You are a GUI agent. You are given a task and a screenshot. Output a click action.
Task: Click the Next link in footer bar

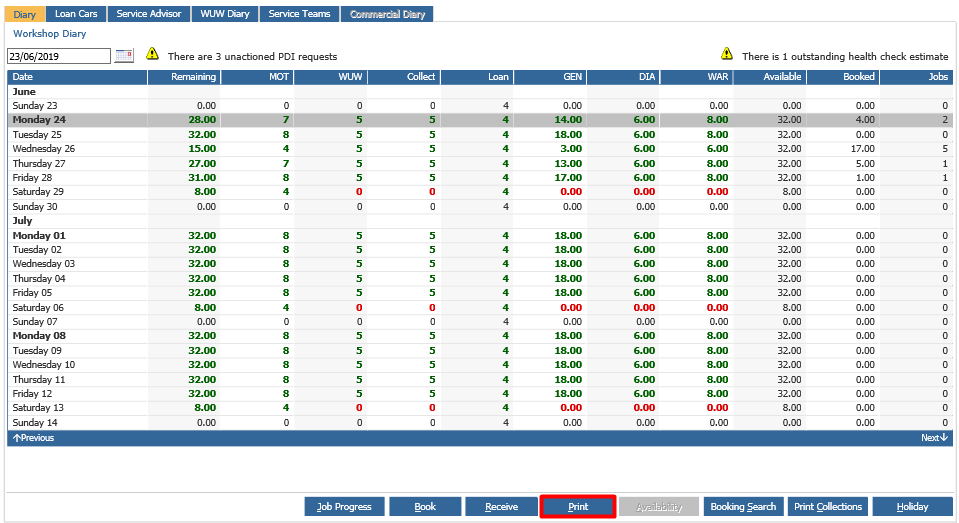coord(935,438)
